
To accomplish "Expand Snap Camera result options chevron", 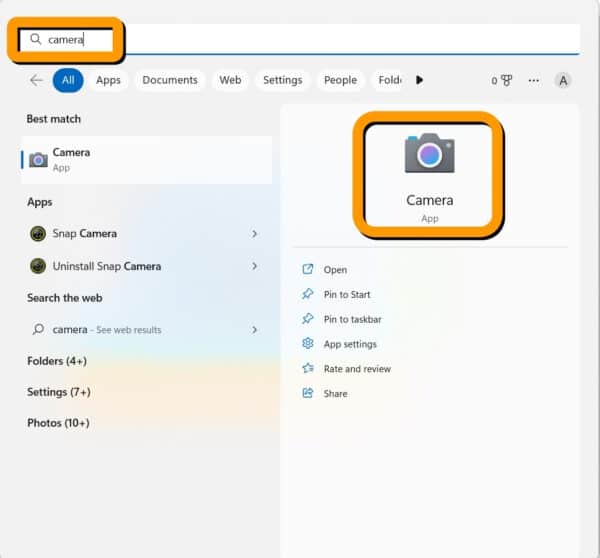I will (255, 234).
